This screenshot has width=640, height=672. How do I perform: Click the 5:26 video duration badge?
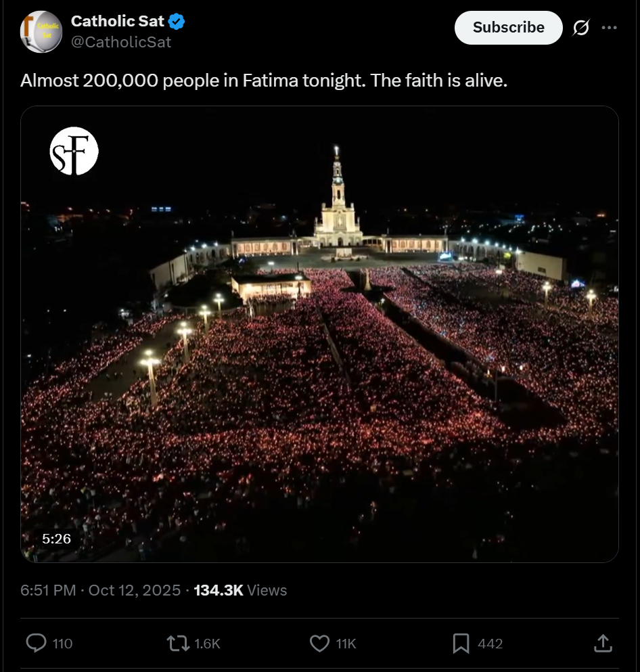(56, 539)
